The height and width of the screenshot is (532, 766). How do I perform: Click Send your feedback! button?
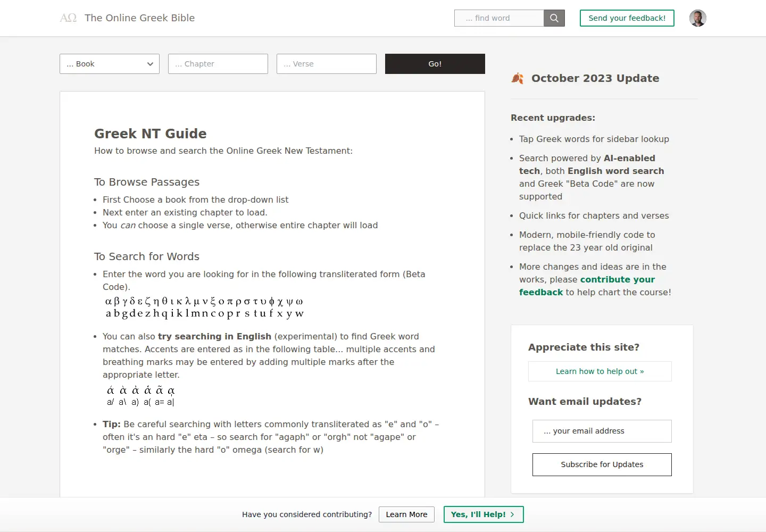(x=627, y=18)
